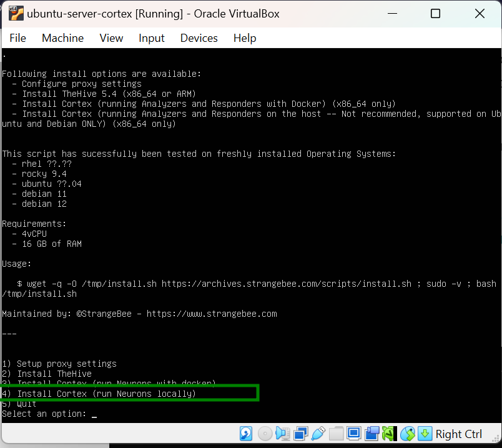Click 'Following install options are available:' text
The height and width of the screenshot is (448, 502).
(x=102, y=74)
